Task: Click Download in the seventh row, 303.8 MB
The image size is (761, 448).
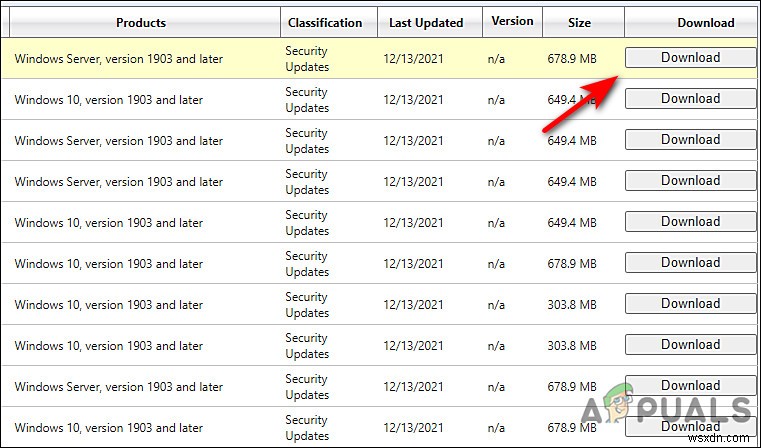Action: point(690,303)
